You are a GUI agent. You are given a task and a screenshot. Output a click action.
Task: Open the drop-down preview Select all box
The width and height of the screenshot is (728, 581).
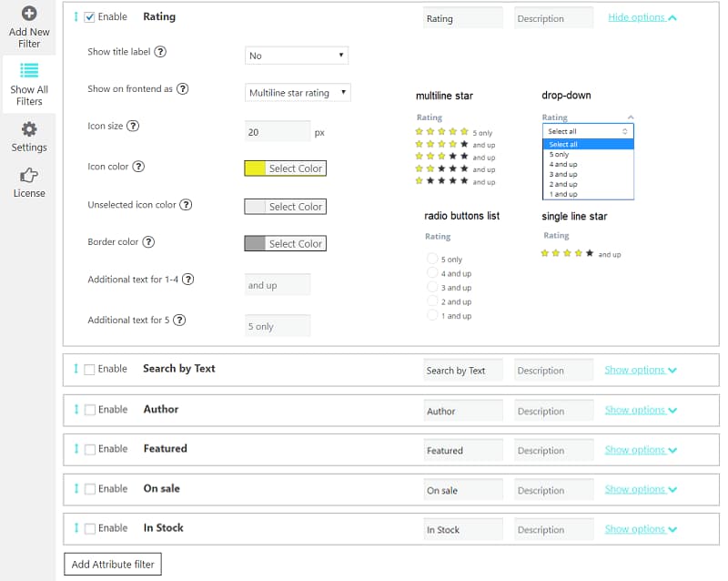[x=588, y=131]
